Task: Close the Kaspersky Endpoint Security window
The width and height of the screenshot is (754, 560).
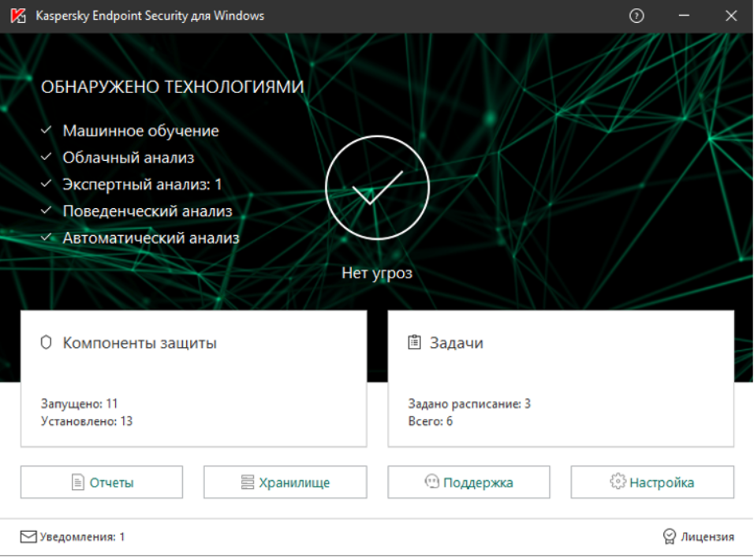Action: (731, 16)
